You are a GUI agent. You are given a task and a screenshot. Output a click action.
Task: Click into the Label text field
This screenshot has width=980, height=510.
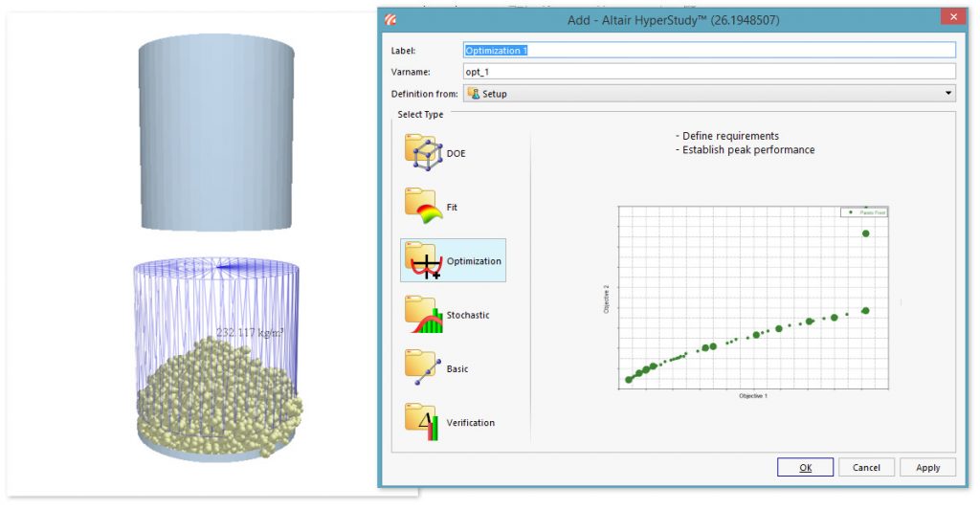coord(708,50)
